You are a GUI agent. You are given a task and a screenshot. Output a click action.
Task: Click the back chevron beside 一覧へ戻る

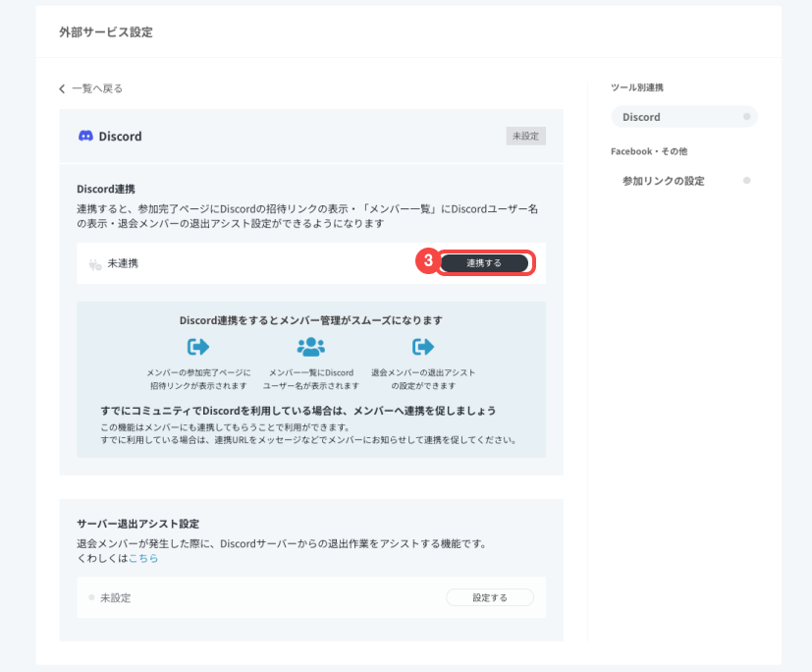pyautogui.click(x=63, y=88)
